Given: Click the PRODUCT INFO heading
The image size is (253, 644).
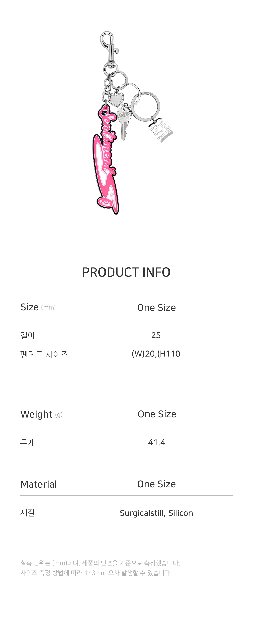Looking at the screenshot, I should click(x=126, y=272).
